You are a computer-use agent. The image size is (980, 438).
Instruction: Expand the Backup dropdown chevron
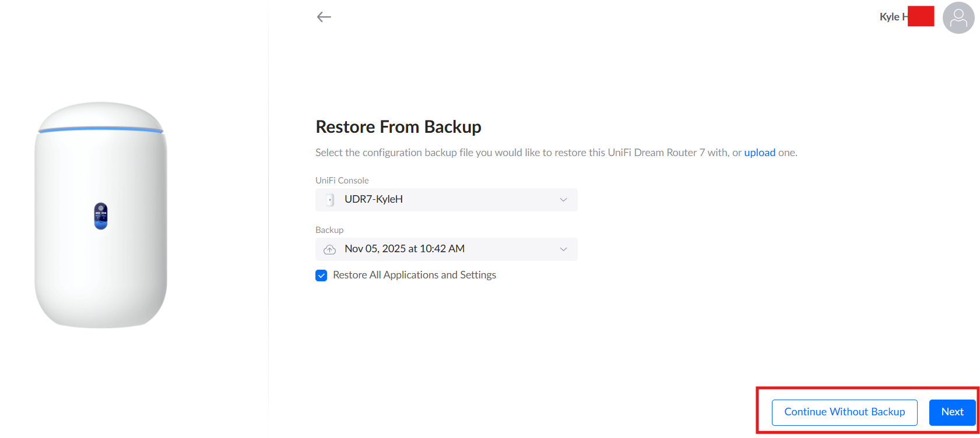tap(563, 249)
